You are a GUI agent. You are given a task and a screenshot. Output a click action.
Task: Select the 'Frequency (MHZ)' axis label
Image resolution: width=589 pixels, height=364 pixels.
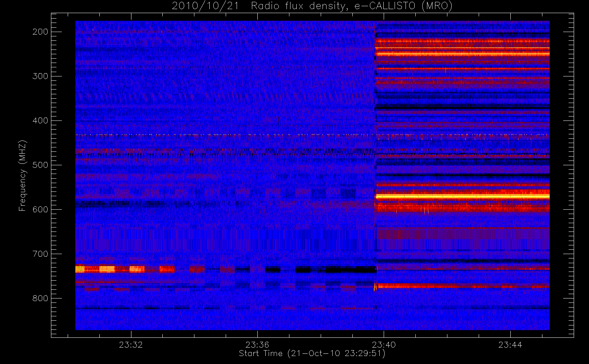click(23, 175)
